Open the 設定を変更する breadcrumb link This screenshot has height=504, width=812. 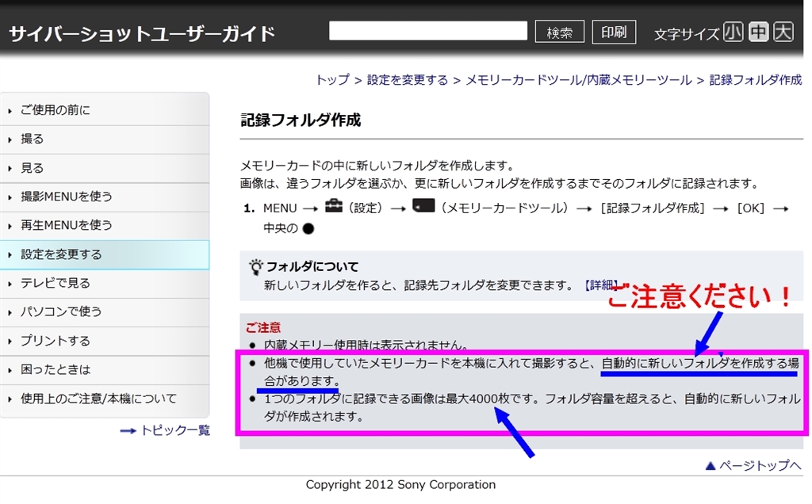tap(407, 80)
